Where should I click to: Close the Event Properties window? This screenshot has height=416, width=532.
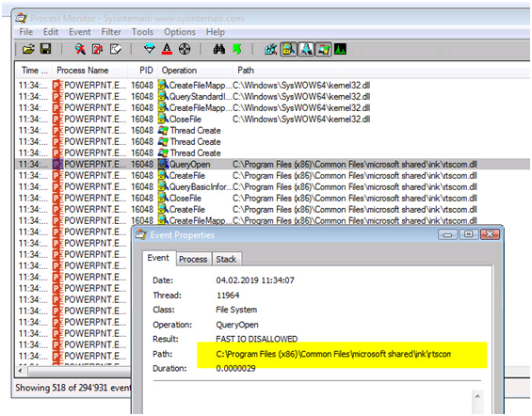coord(490,234)
